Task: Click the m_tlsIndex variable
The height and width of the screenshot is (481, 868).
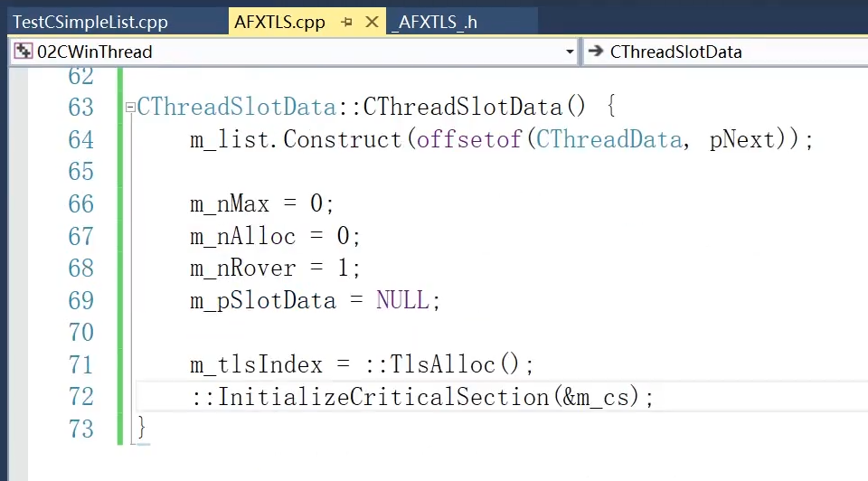Action: coord(256,364)
